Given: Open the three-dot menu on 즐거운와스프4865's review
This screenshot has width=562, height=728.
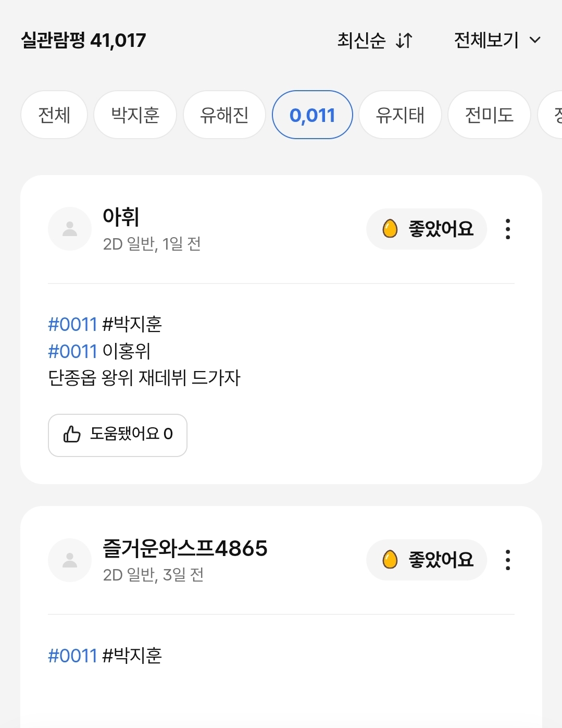Looking at the screenshot, I should point(507,560).
